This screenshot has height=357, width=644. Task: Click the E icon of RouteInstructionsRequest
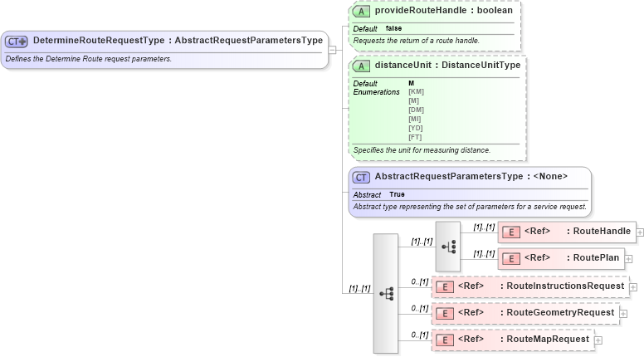444,287
